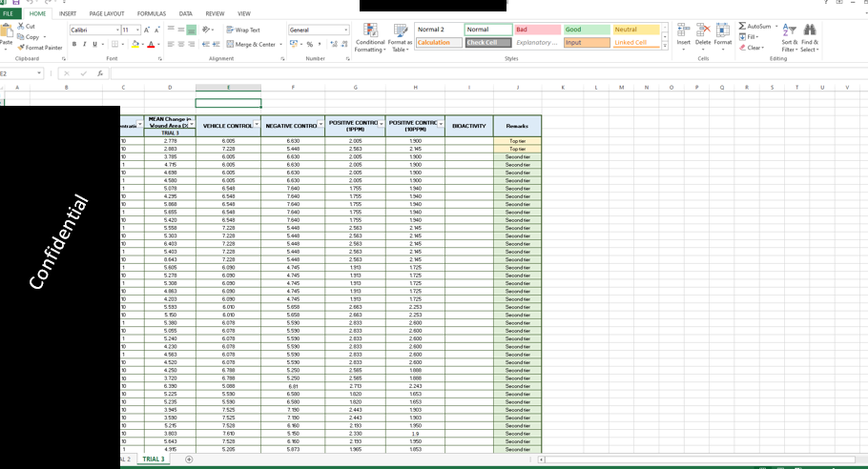Click the Delete cells icon
The image size is (868, 469).
(x=703, y=31)
